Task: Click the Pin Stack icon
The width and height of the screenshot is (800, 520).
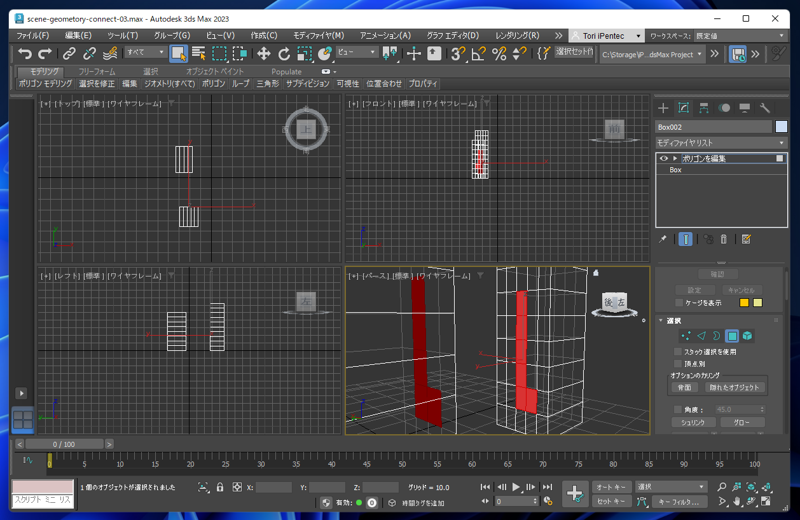Action: [x=663, y=239]
